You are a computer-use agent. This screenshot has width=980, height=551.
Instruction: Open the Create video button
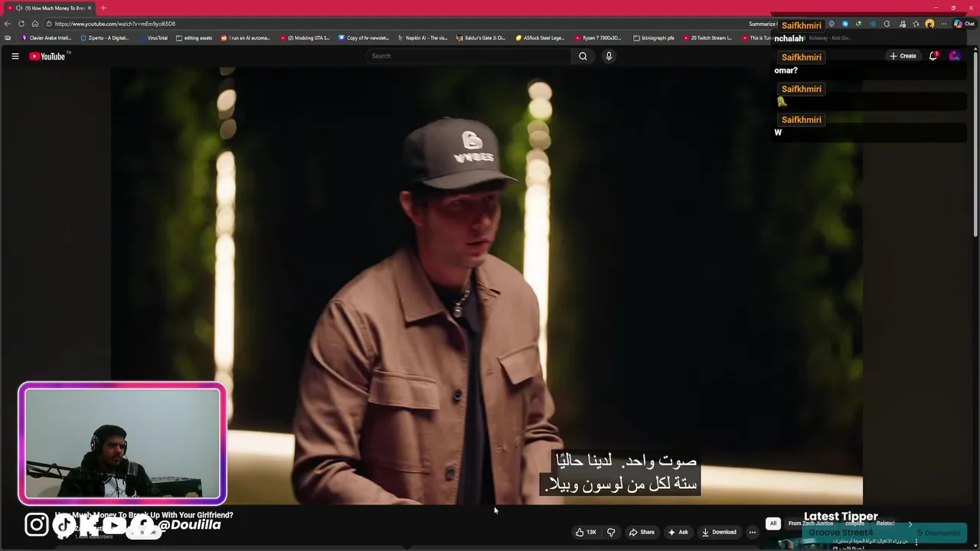point(903,56)
